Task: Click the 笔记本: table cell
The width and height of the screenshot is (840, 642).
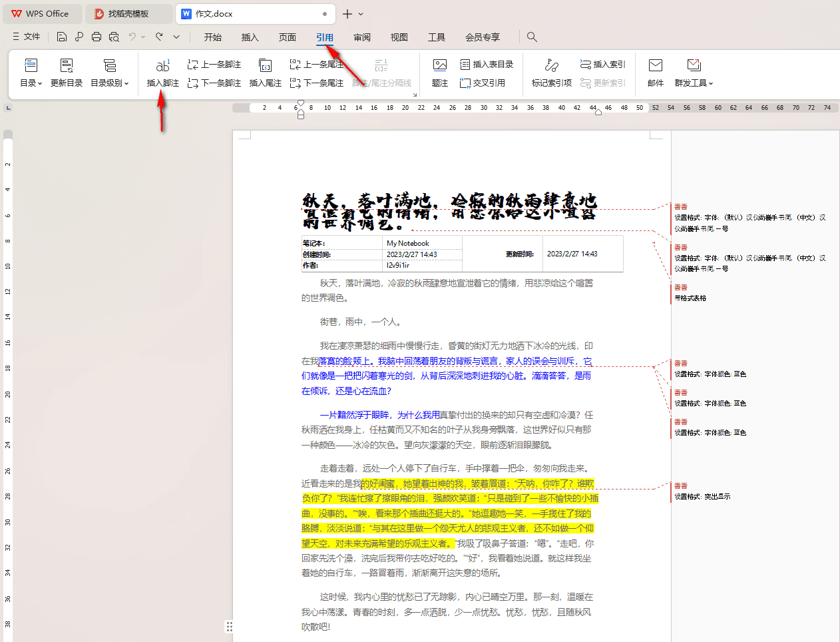Action: coord(342,243)
